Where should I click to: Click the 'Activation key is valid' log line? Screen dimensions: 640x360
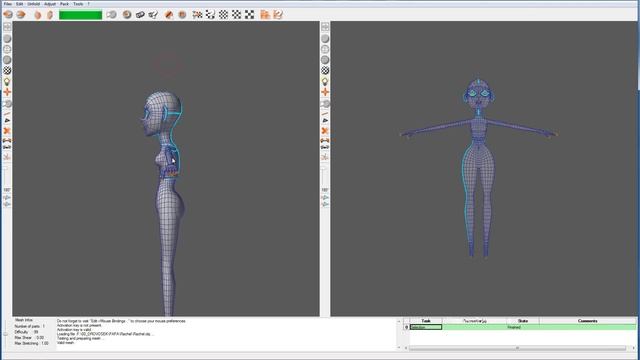click(x=74, y=330)
